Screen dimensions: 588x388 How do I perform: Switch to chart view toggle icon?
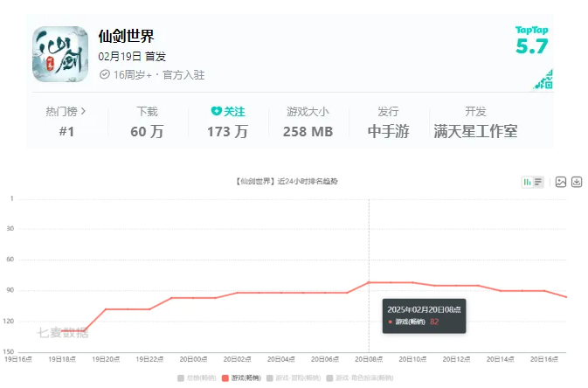coord(527,182)
